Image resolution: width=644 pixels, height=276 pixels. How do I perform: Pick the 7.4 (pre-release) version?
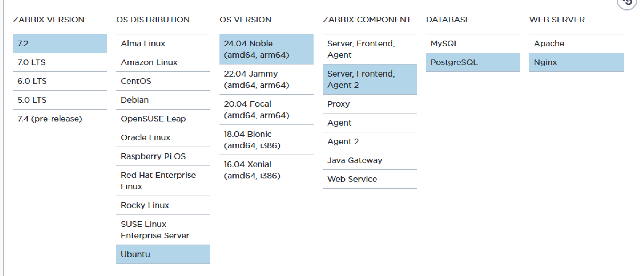(60, 119)
